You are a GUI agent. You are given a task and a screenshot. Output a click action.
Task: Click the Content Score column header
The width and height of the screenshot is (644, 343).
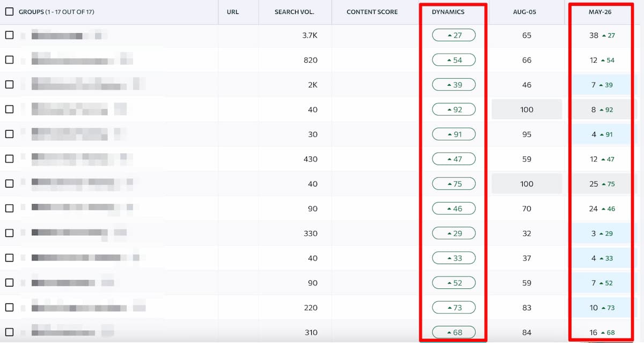(372, 12)
